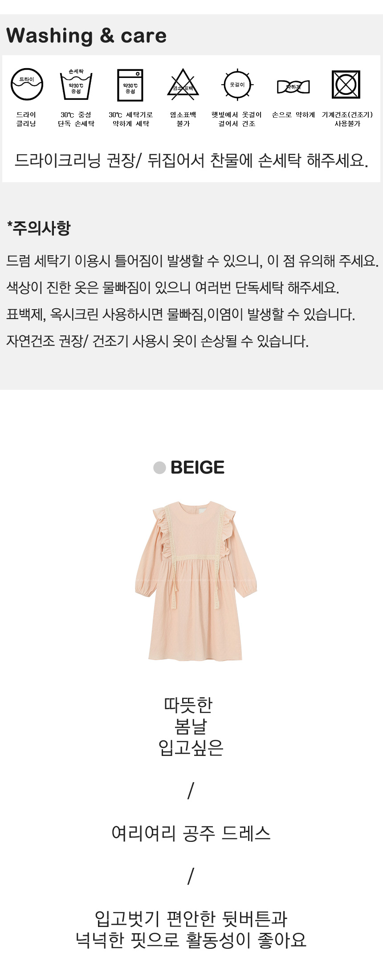Click the dry cleaning care icon
Screen dimensions: 383x980
tap(27, 84)
